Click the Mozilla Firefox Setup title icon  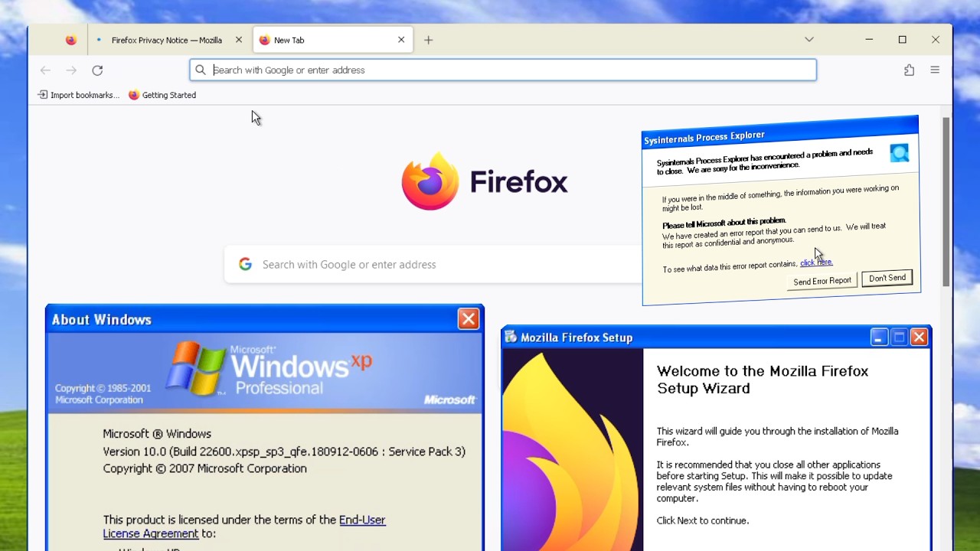click(x=511, y=337)
